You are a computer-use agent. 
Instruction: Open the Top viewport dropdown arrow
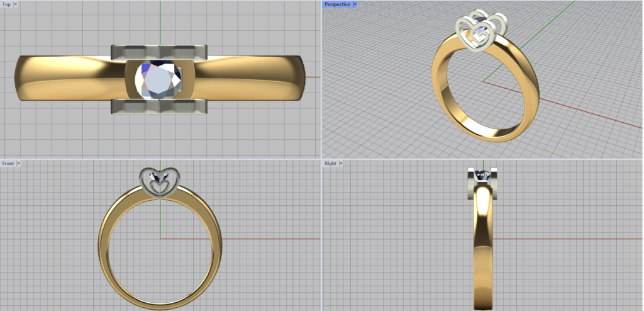coord(16,4)
